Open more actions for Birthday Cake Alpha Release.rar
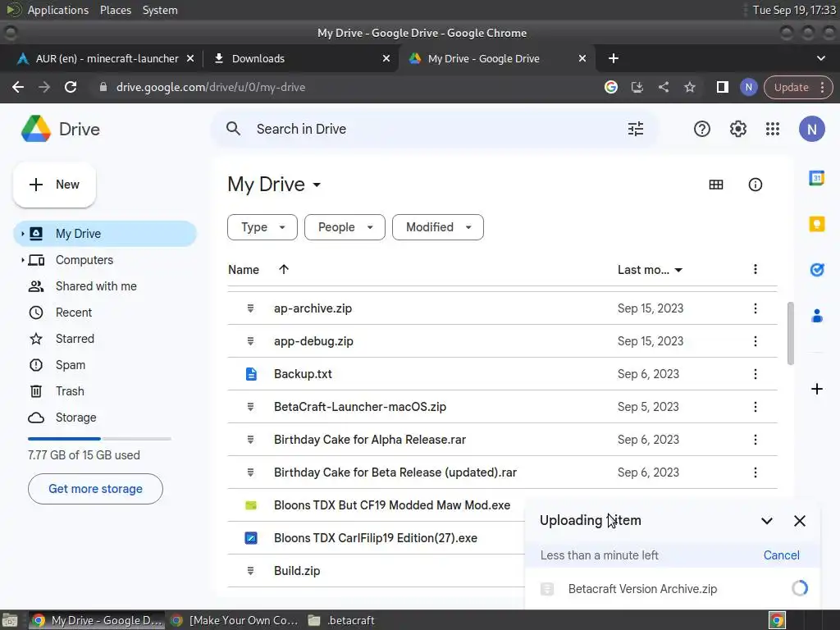 (x=755, y=440)
